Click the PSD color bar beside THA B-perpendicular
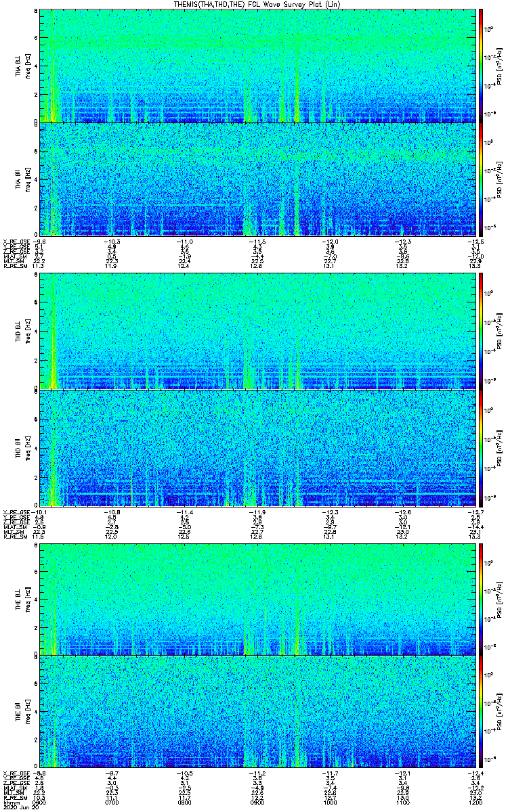Screen dimensions: 508x812 481,66
